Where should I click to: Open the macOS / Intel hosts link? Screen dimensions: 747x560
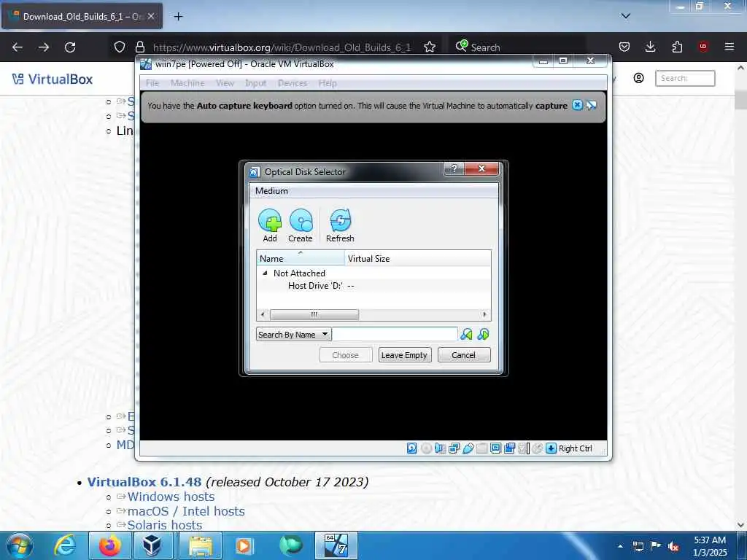tap(186, 511)
